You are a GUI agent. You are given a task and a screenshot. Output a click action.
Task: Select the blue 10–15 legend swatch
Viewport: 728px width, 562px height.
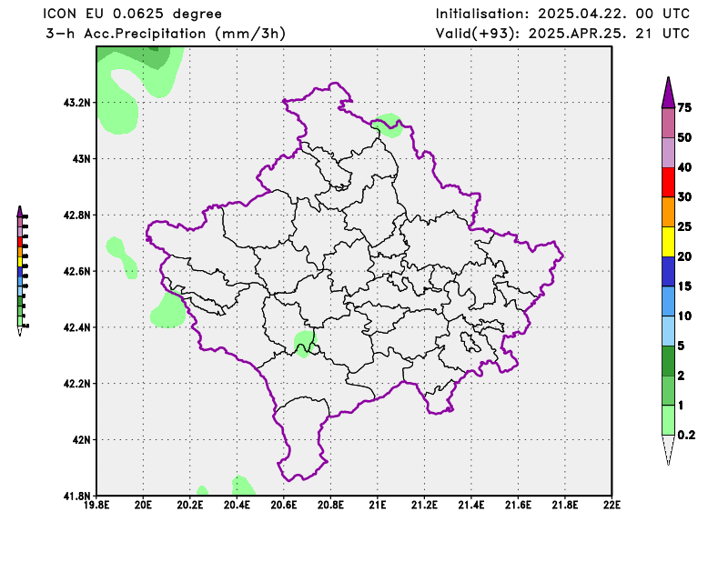click(668, 301)
